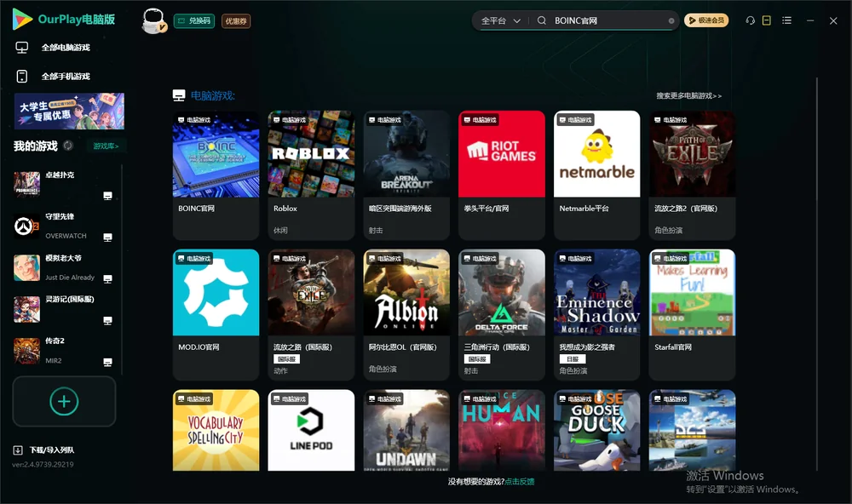Open the Delta Force 三角洲行动 card
The height and width of the screenshot is (504, 852).
coord(502,314)
